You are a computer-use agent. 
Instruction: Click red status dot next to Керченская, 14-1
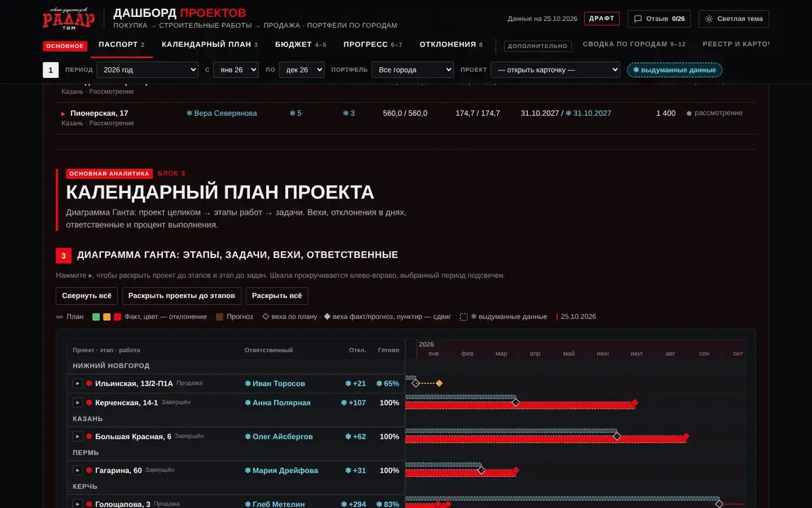(x=89, y=402)
